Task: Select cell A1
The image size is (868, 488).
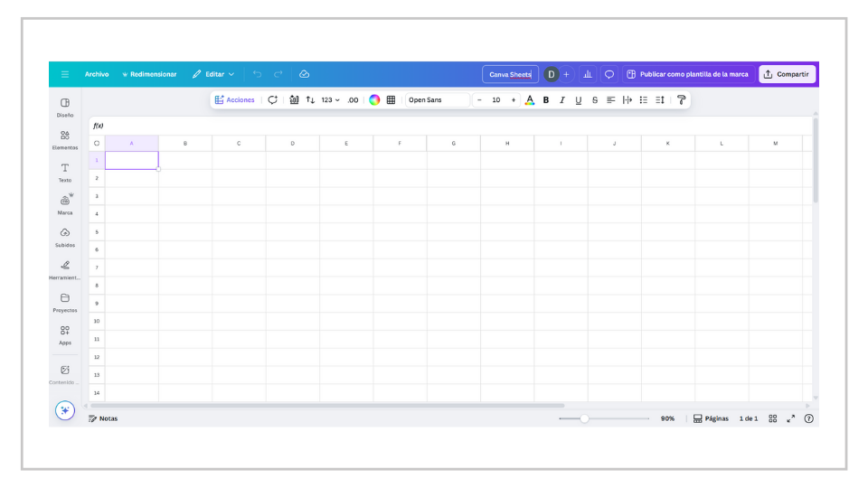Action: pos(132,161)
